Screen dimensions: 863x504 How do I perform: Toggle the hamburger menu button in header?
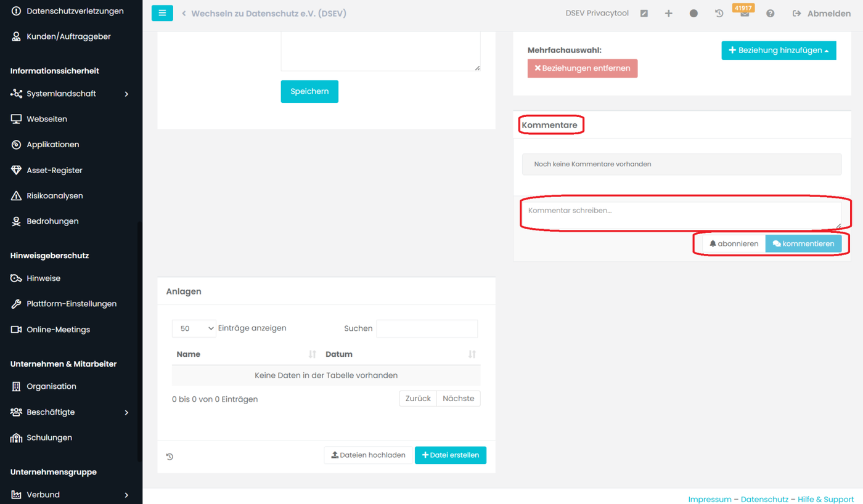pyautogui.click(x=162, y=13)
